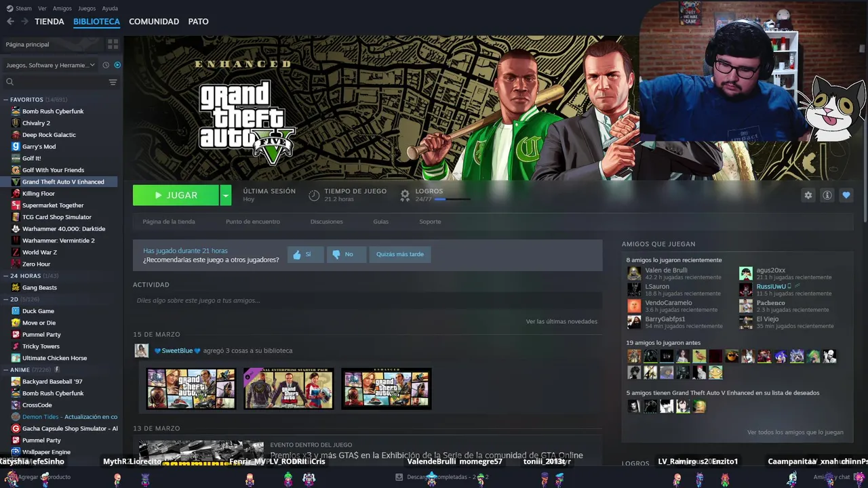Click the library search field
Image resolution: width=868 pixels, height=488 pixels.
tap(54, 82)
